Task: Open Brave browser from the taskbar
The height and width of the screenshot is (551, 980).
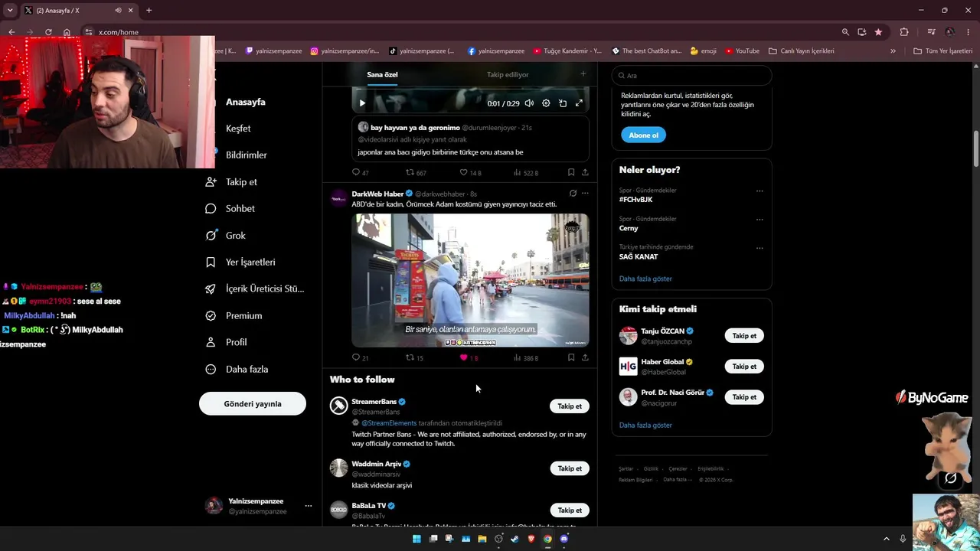Action: 531,539
